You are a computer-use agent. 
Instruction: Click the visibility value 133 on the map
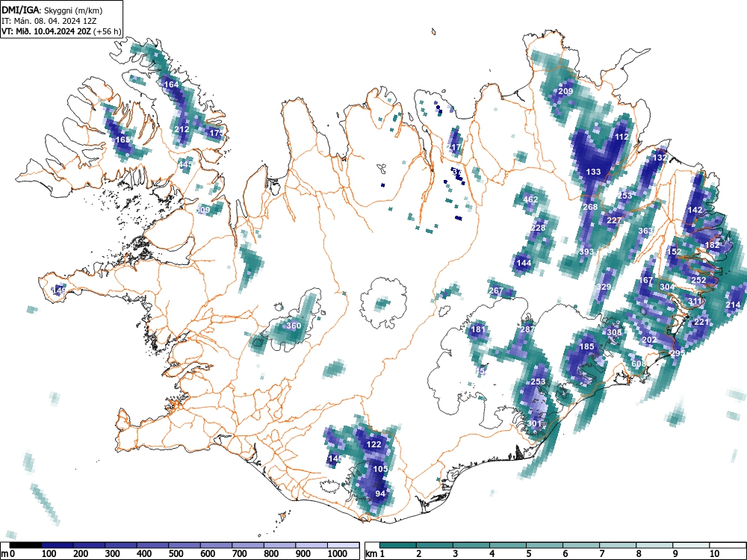point(593,172)
